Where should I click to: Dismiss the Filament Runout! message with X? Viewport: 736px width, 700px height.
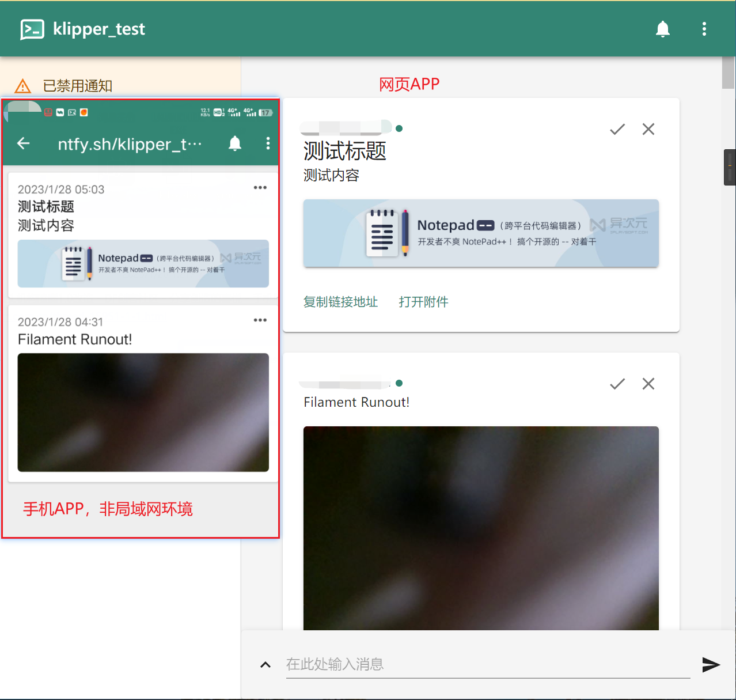click(x=648, y=384)
